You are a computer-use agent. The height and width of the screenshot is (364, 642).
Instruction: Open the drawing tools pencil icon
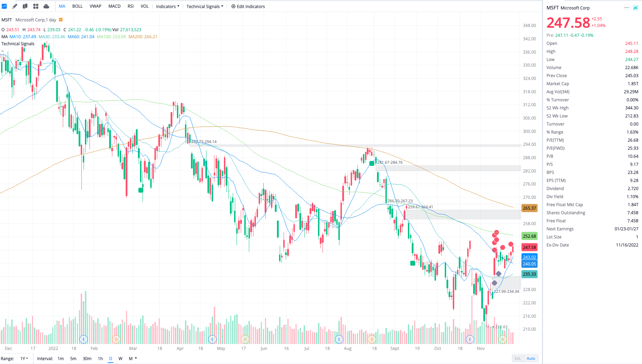point(14,6)
